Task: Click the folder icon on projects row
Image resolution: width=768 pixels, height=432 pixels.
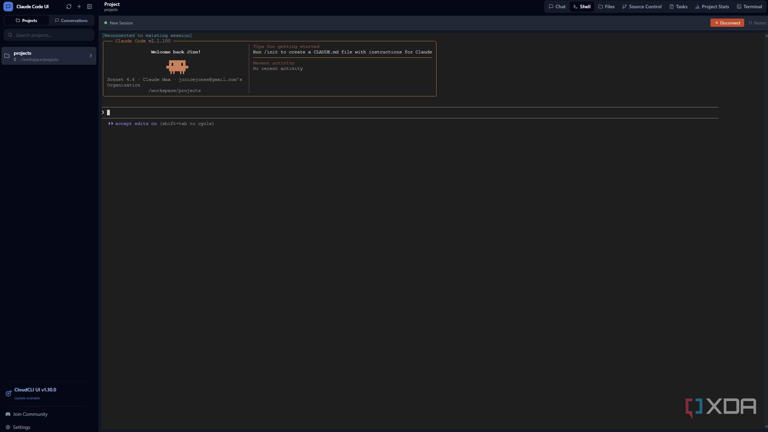Action: coord(7,56)
